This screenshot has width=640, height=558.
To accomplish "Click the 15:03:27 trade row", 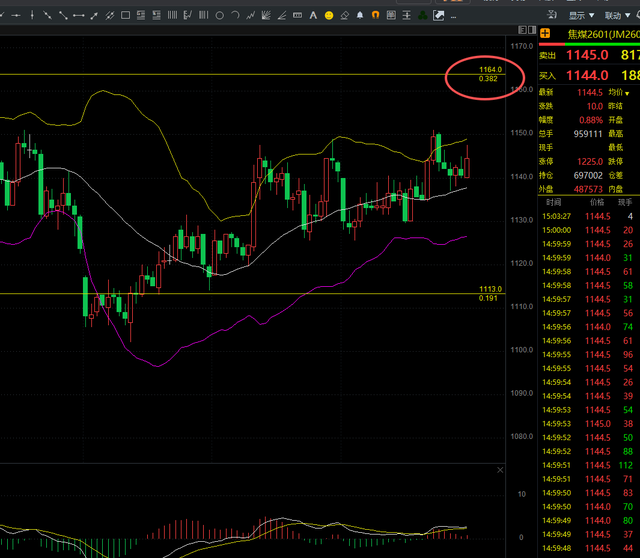I will coord(588,216).
